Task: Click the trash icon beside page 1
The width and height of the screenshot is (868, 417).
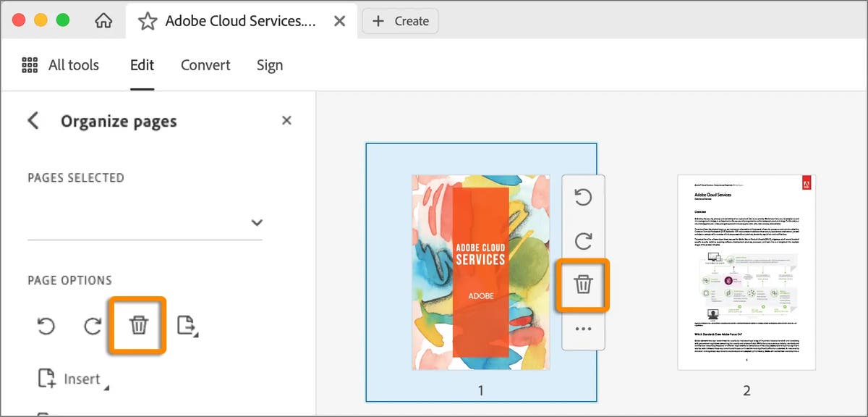Action: click(583, 285)
